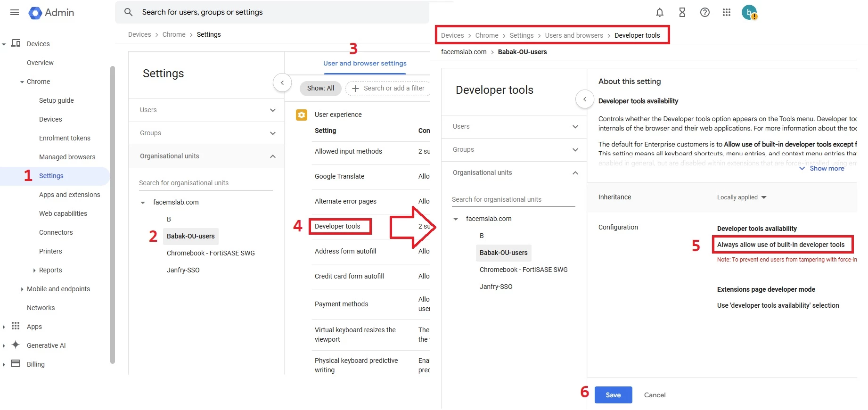Collapse Organisational units in Developer tools panel

coord(514,172)
